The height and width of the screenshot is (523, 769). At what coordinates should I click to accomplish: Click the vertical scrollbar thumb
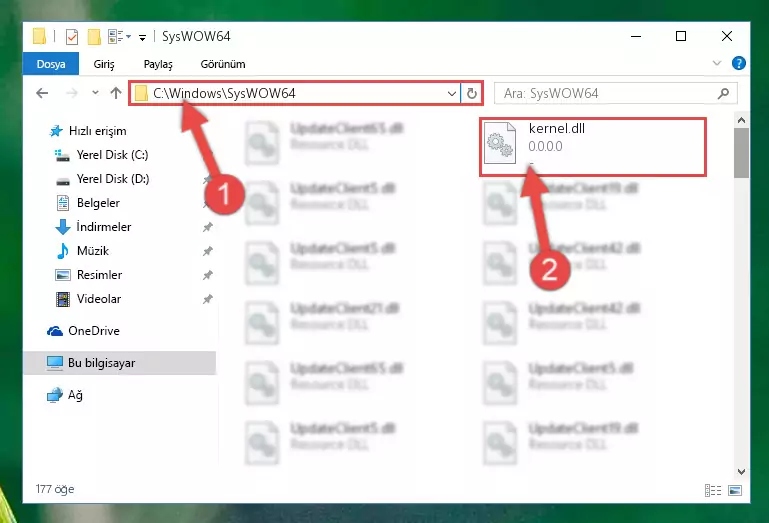741,153
